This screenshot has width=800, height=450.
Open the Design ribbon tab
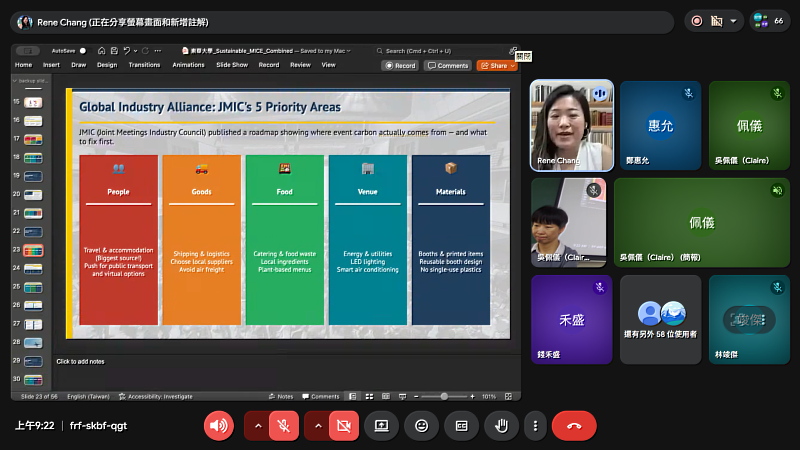(x=107, y=65)
